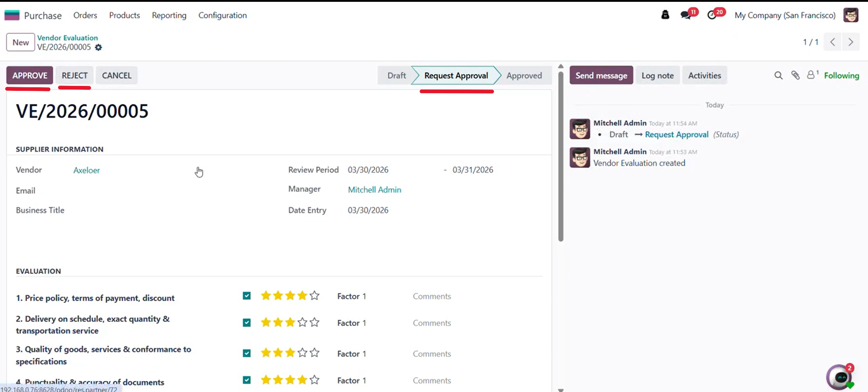The width and height of the screenshot is (868, 392).
Task: Click the Request Approval status in chatter log
Action: pos(677,135)
